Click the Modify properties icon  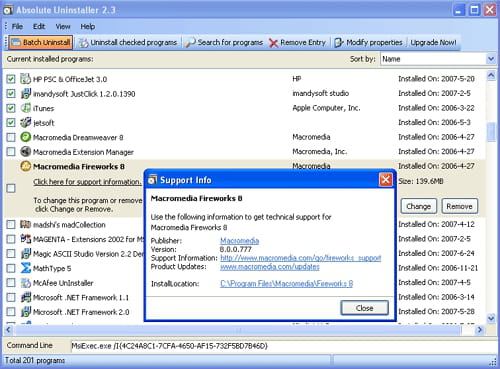pyautogui.click(x=339, y=43)
